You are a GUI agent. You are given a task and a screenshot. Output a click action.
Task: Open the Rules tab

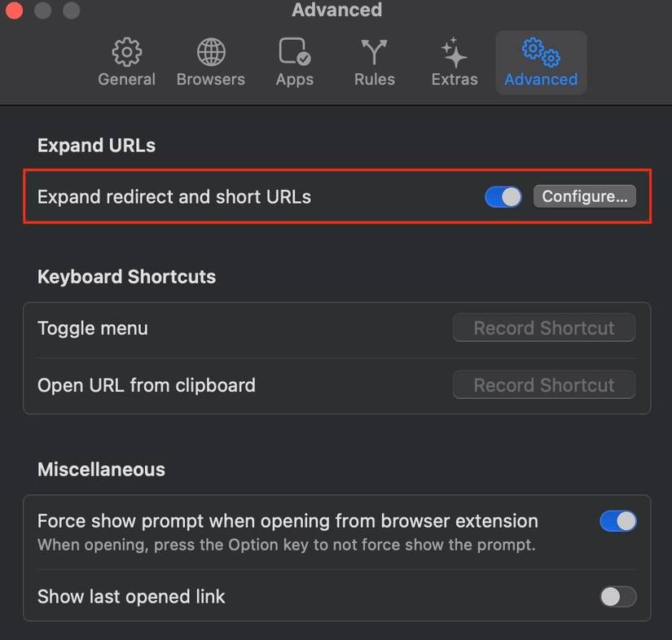[x=374, y=61]
